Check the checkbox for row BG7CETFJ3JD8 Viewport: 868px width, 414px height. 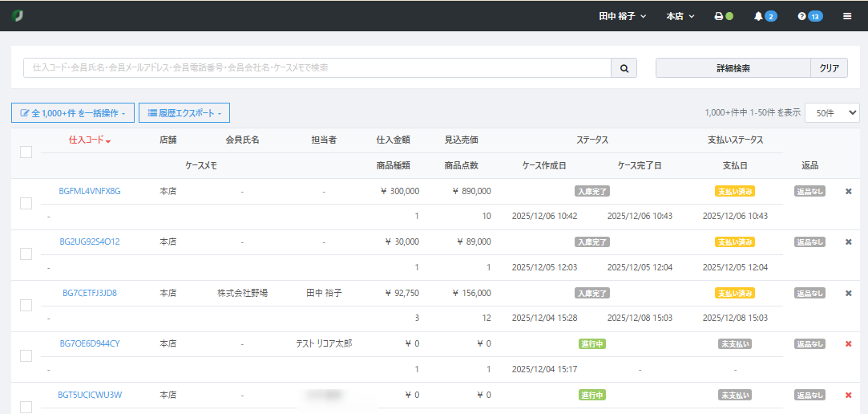26,305
